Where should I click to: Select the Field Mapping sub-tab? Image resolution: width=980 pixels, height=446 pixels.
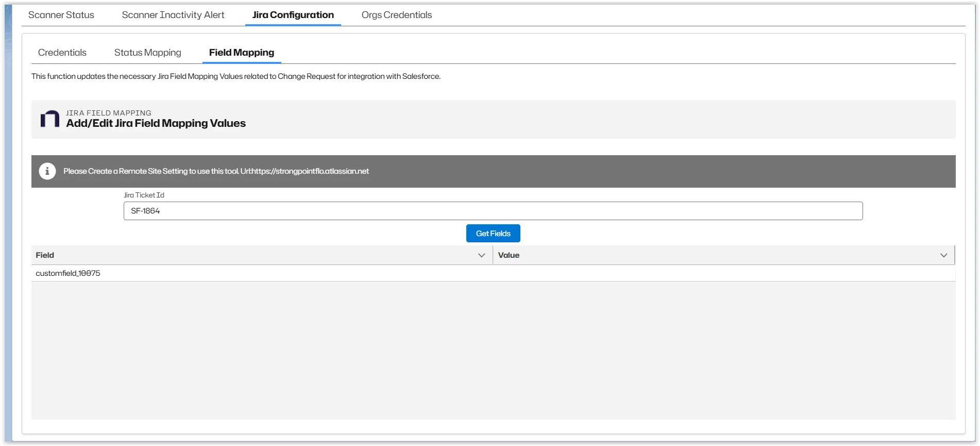tap(242, 53)
